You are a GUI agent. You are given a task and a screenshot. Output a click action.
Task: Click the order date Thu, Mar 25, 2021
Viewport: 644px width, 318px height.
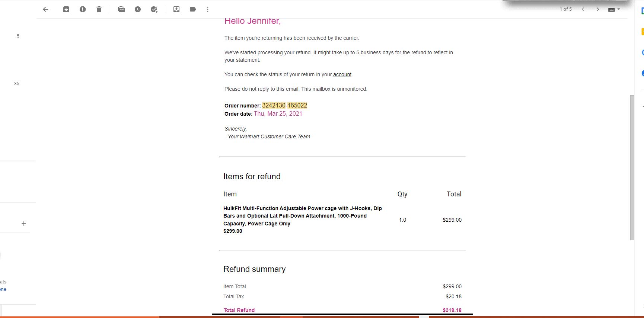[x=278, y=114]
